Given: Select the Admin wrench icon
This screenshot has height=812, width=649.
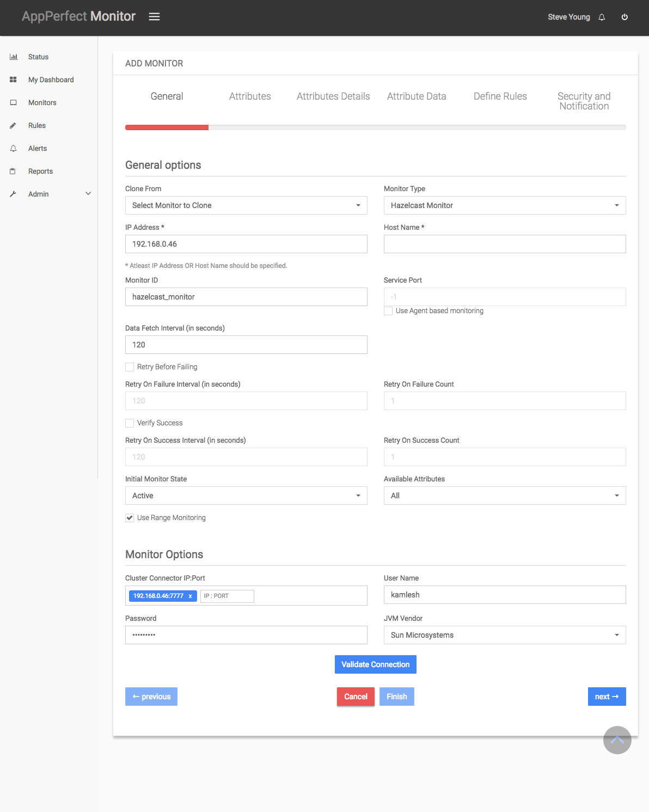Looking at the screenshot, I should pos(13,194).
